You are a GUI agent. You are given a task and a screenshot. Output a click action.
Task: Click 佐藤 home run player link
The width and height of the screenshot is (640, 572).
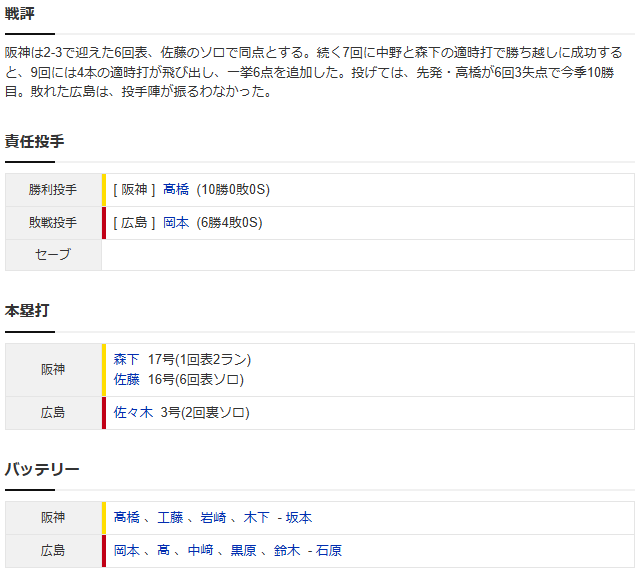pos(126,379)
